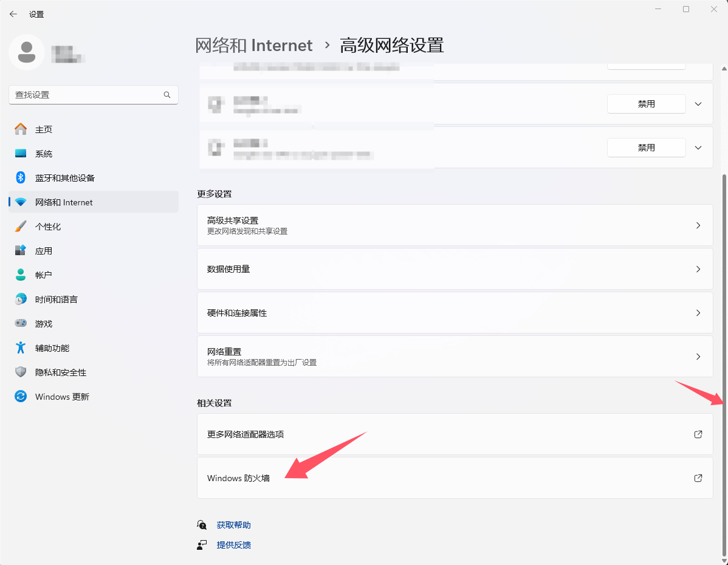Click the 提供反馈 feedback icon
The image size is (728, 565).
[x=202, y=544]
